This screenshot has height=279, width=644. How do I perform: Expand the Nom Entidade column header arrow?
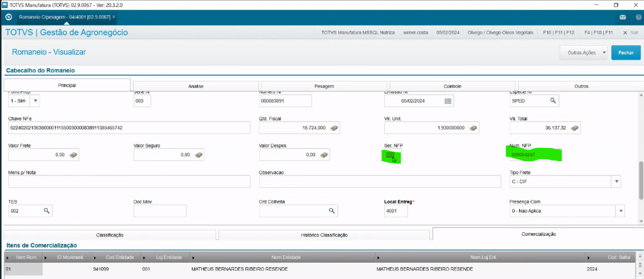(194, 257)
